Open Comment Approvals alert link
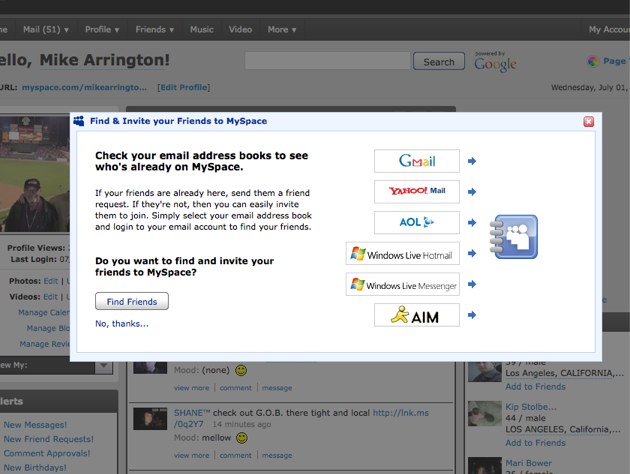 47,453
